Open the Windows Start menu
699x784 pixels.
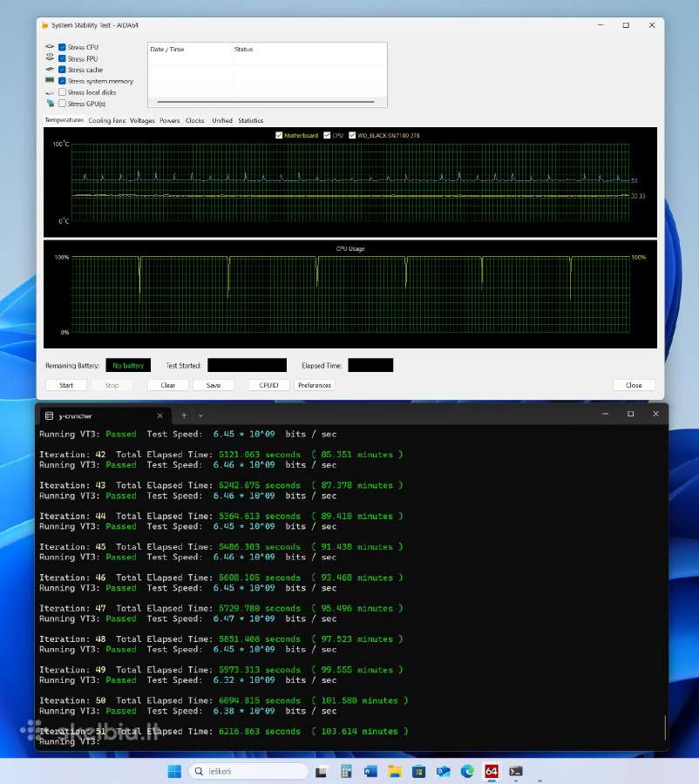click(174, 771)
